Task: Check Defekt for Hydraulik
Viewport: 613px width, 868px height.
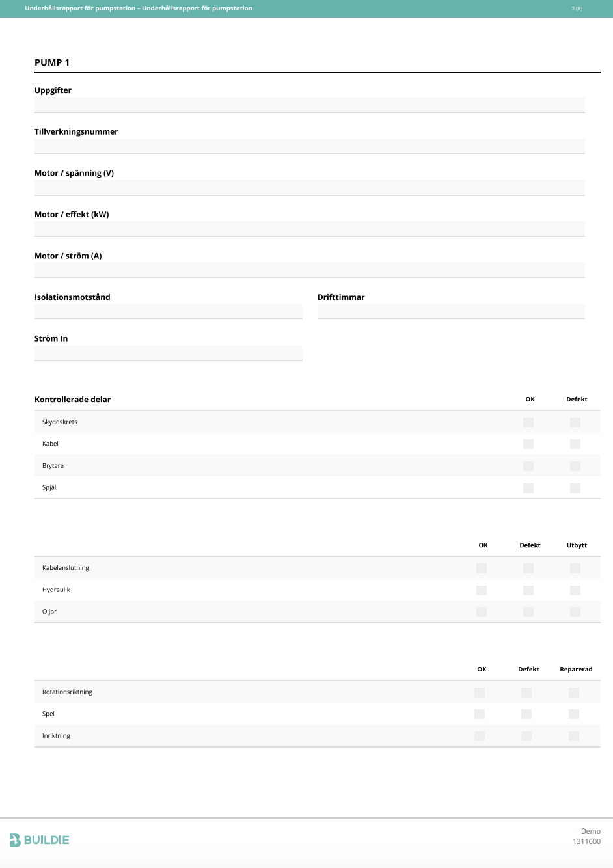Action: point(528,590)
